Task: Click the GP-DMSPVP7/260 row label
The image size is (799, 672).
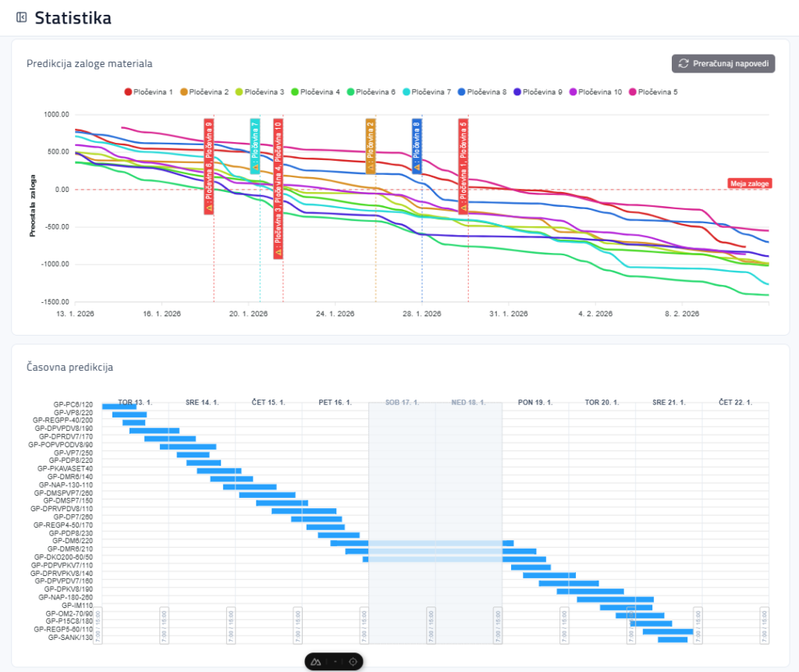Action: [66, 492]
